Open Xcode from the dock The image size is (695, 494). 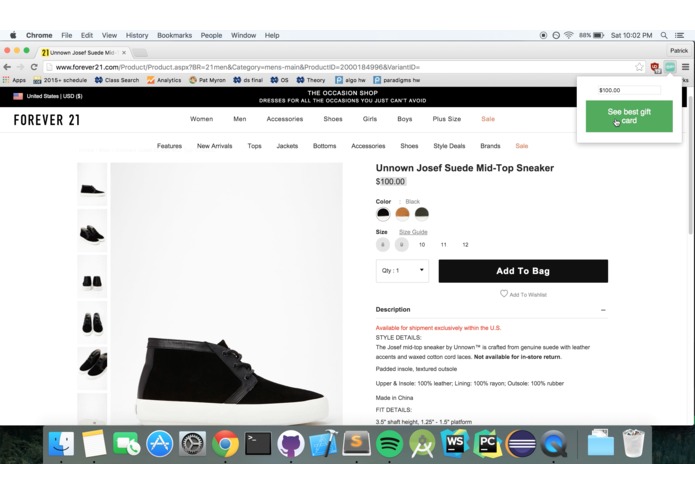pyautogui.click(x=324, y=443)
